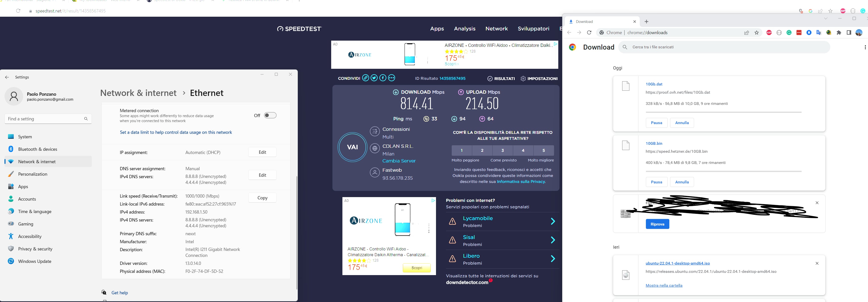Open ubuntu-22.04.1-desktop-amd64.iso file link
This screenshot has height=302, width=868.
pyautogui.click(x=678, y=263)
